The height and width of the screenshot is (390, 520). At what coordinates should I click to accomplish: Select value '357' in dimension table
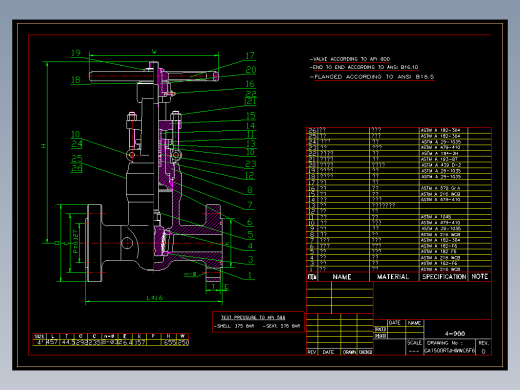(x=139, y=342)
